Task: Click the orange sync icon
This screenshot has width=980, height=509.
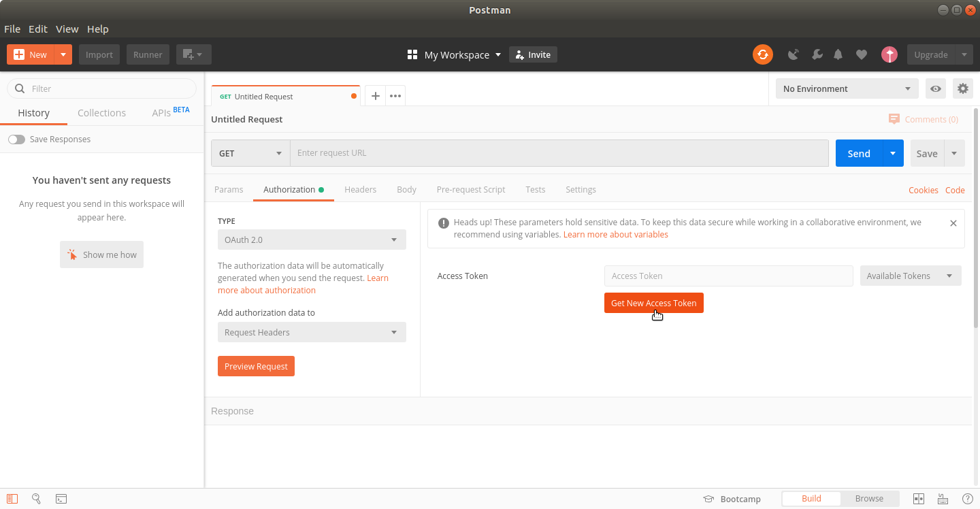Action: click(x=762, y=54)
